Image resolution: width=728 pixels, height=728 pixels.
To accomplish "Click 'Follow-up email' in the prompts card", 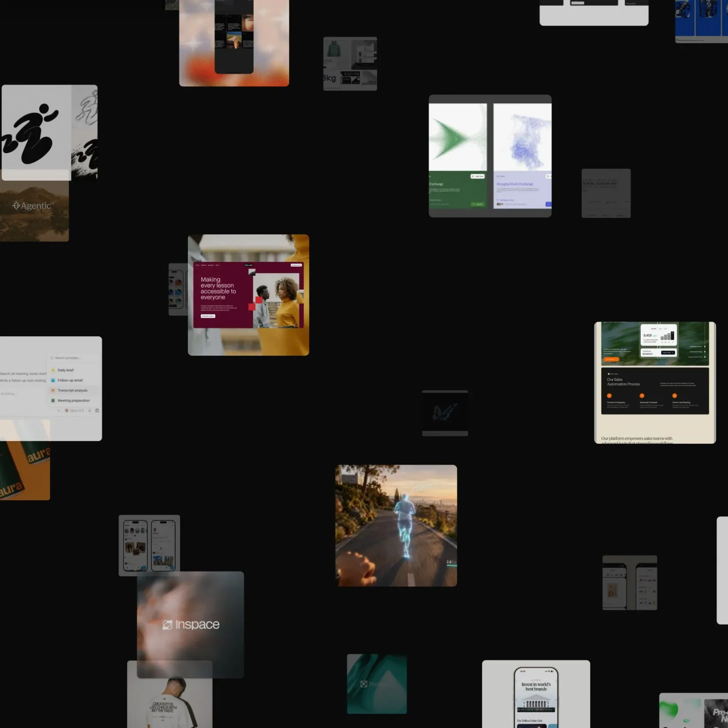I will pos(70,380).
